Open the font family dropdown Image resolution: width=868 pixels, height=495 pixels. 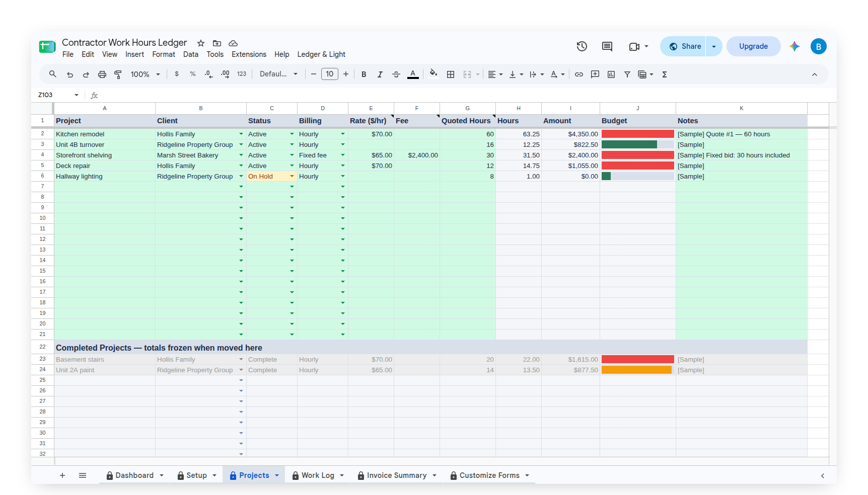(x=278, y=74)
